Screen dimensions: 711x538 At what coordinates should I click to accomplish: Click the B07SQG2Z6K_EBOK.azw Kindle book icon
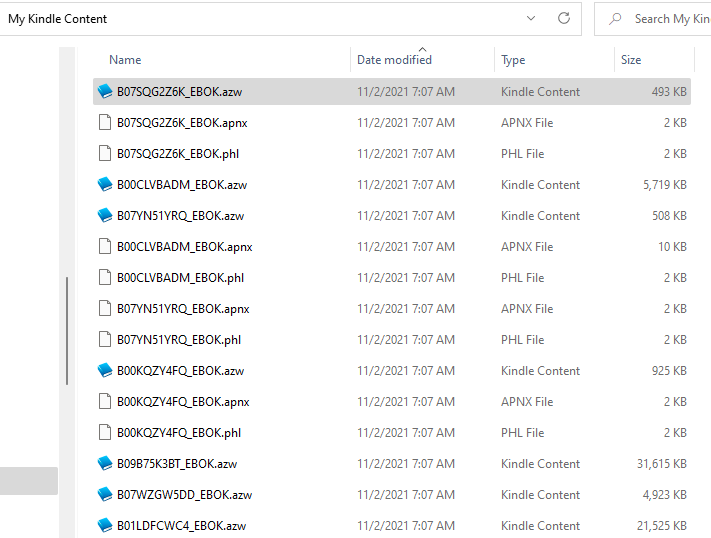click(105, 92)
